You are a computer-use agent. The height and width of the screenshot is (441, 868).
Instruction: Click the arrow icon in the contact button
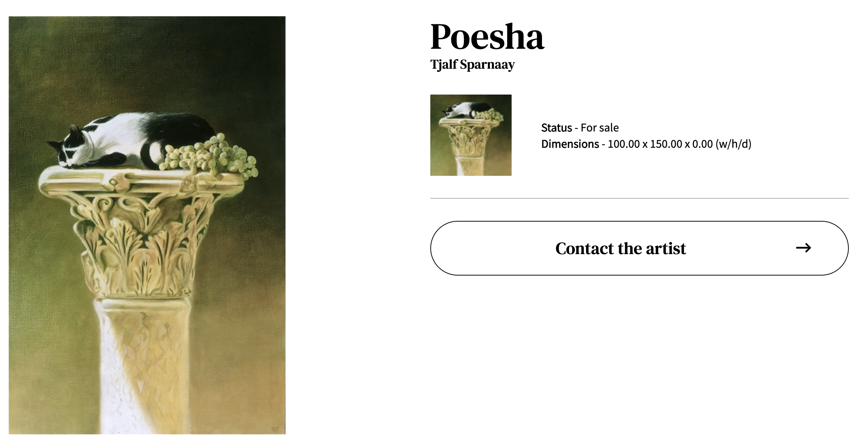[x=803, y=248]
